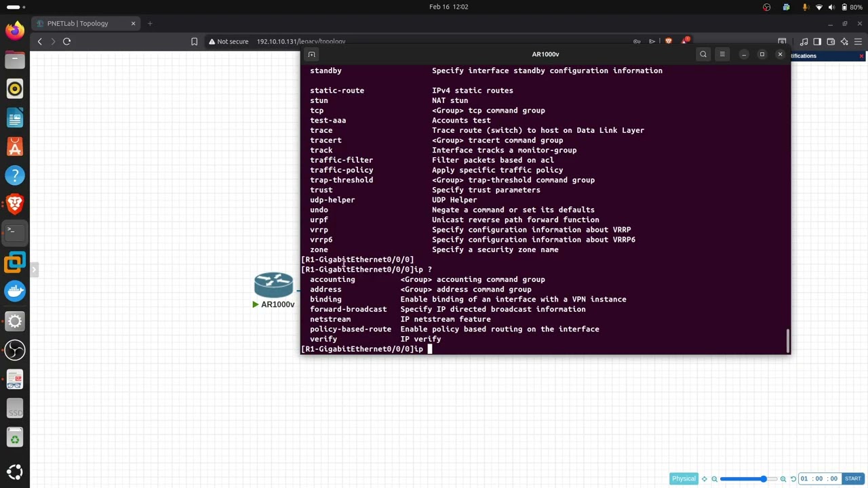Viewport: 868px width, 488px height.
Task: Click the 'forward-broadcast' entry in terminal
Action: point(349,309)
